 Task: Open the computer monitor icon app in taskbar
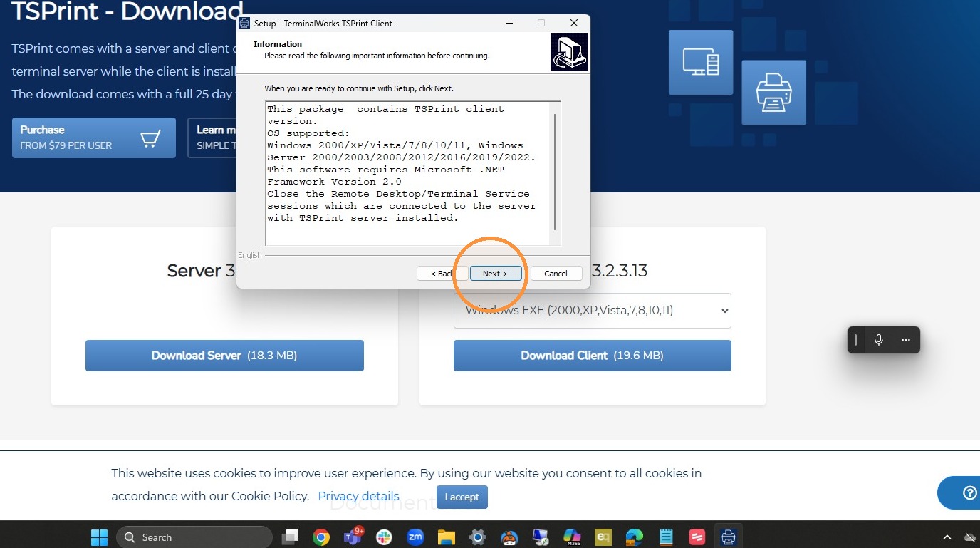(x=541, y=537)
